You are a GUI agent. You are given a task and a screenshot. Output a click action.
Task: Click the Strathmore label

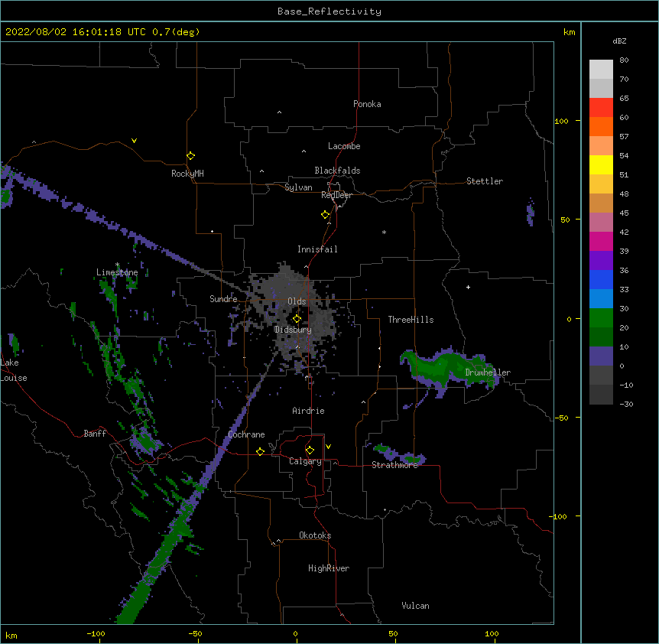pyautogui.click(x=394, y=465)
